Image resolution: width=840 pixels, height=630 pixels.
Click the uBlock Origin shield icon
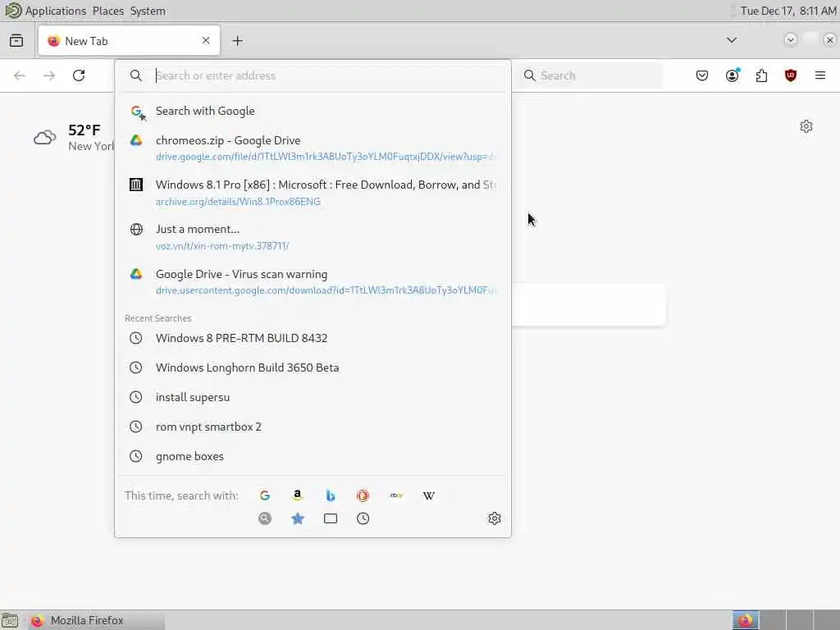pos(790,75)
